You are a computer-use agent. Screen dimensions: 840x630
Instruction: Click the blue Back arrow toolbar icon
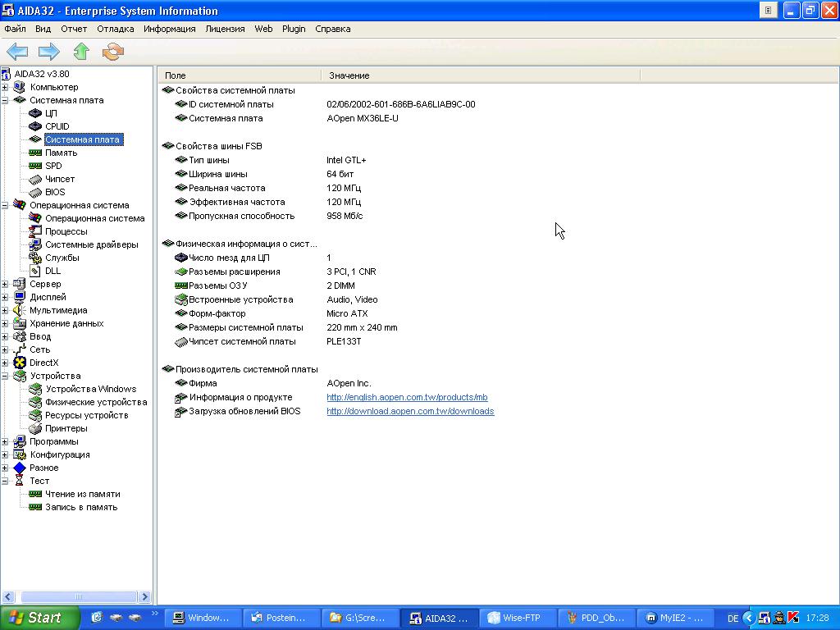(17, 52)
